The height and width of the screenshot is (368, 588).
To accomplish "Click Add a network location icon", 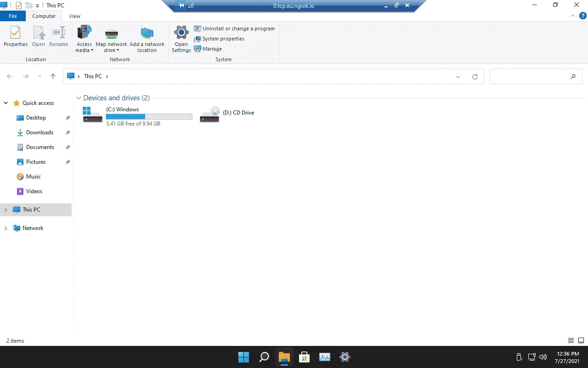I will pos(147,34).
